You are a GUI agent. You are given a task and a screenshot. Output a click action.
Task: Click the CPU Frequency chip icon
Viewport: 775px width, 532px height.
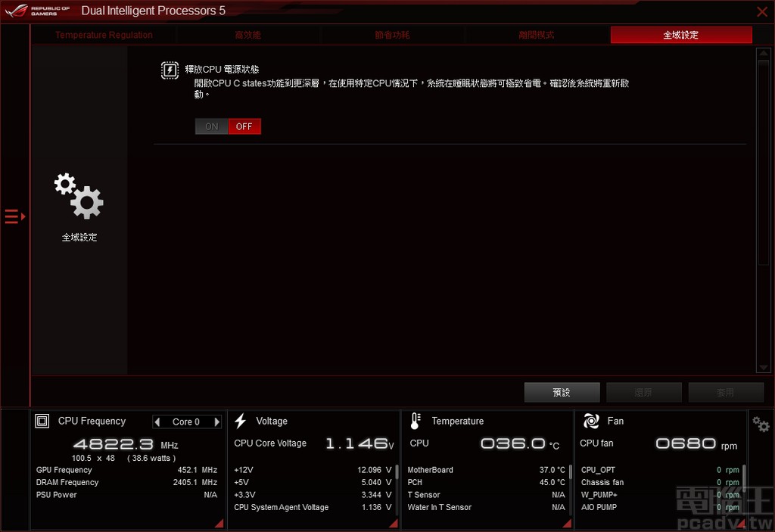click(42, 422)
